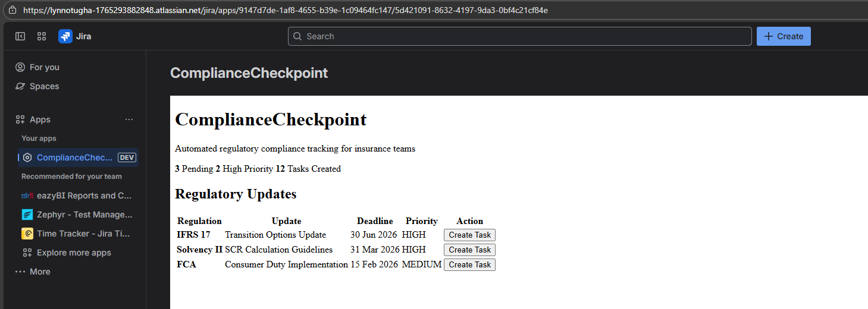Open Time Tracker - Jira app

pyautogui.click(x=78, y=234)
